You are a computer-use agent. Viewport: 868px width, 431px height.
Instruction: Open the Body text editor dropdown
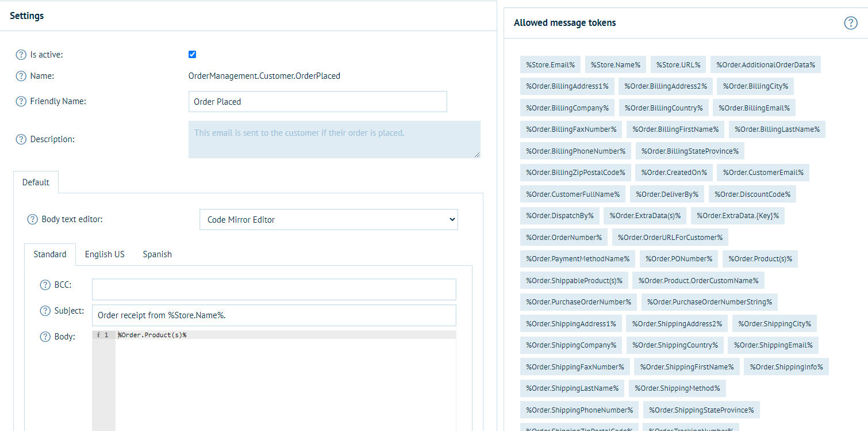(x=328, y=219)
